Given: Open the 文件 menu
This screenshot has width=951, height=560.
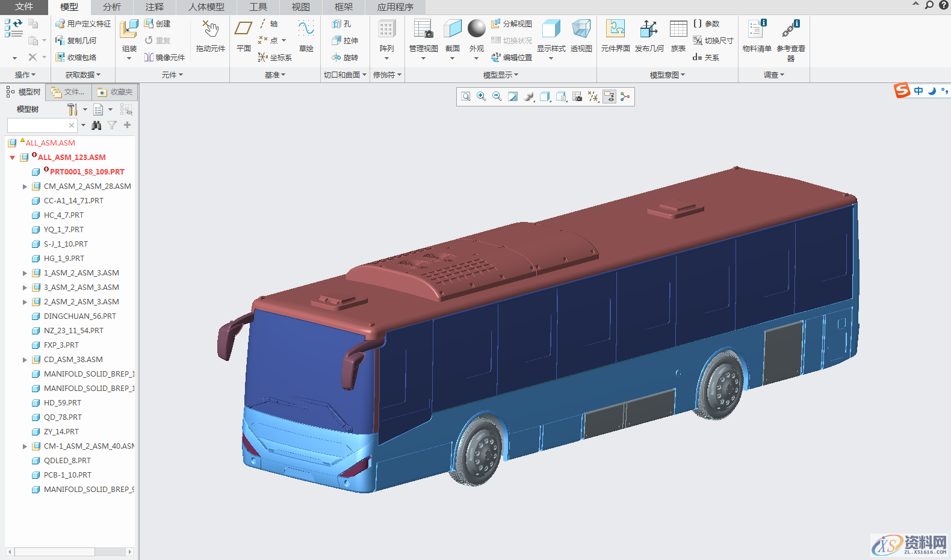Looking at the screenshot, I should (x=24, y=7).
